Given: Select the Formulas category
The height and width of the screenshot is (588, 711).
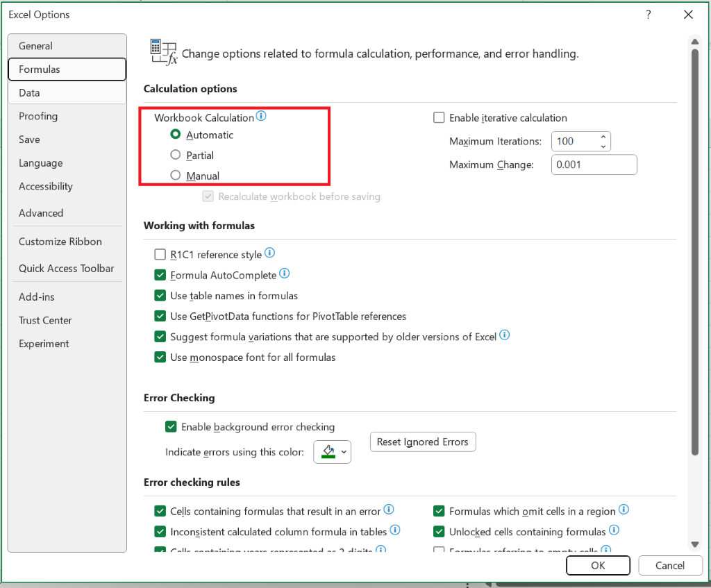Looking at the screenshot, I should (67, 69).
